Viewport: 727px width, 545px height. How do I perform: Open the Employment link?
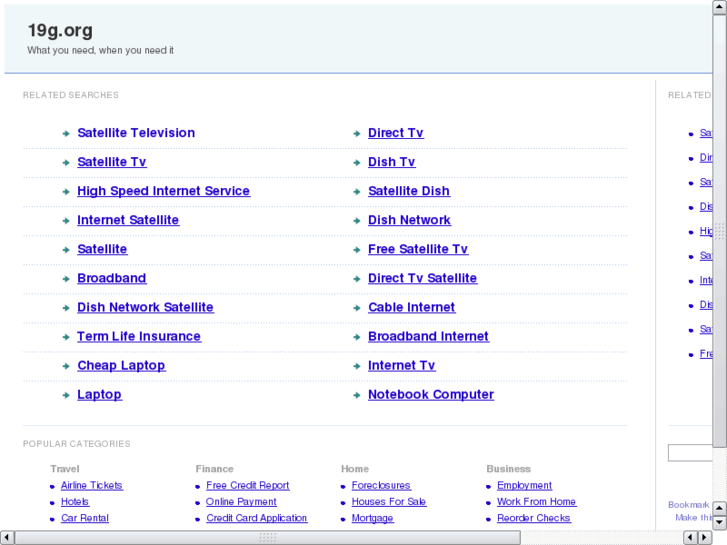click(524, 486)
